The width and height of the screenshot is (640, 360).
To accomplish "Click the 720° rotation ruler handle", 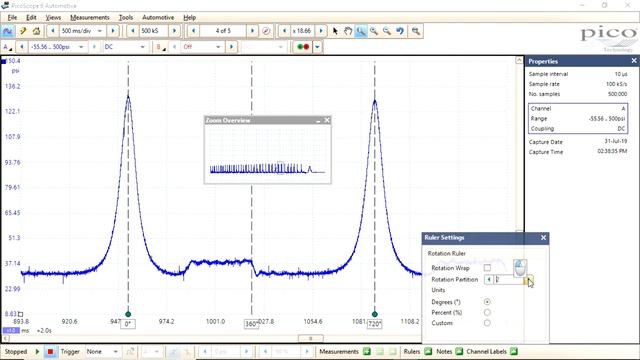I will point(375,314).
